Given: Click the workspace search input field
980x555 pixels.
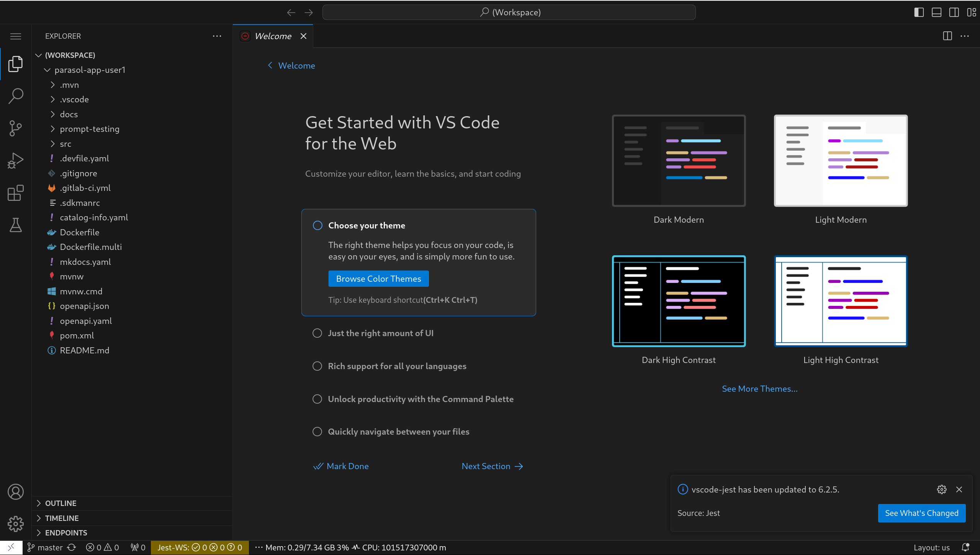Looking at the screenshot, I should pyautogui.click(x=509, y=12).
